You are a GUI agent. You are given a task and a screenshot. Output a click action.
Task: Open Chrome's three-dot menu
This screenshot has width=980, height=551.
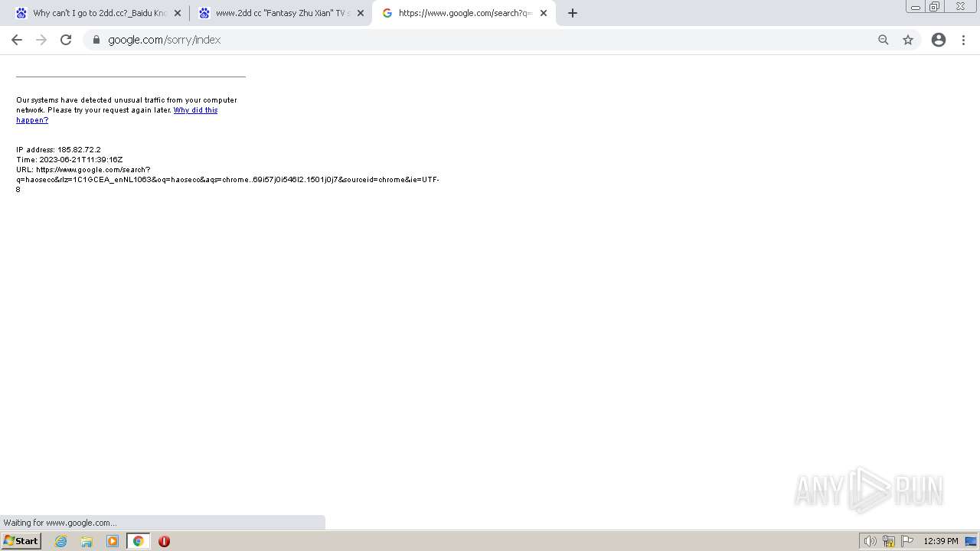coord(963,40)
